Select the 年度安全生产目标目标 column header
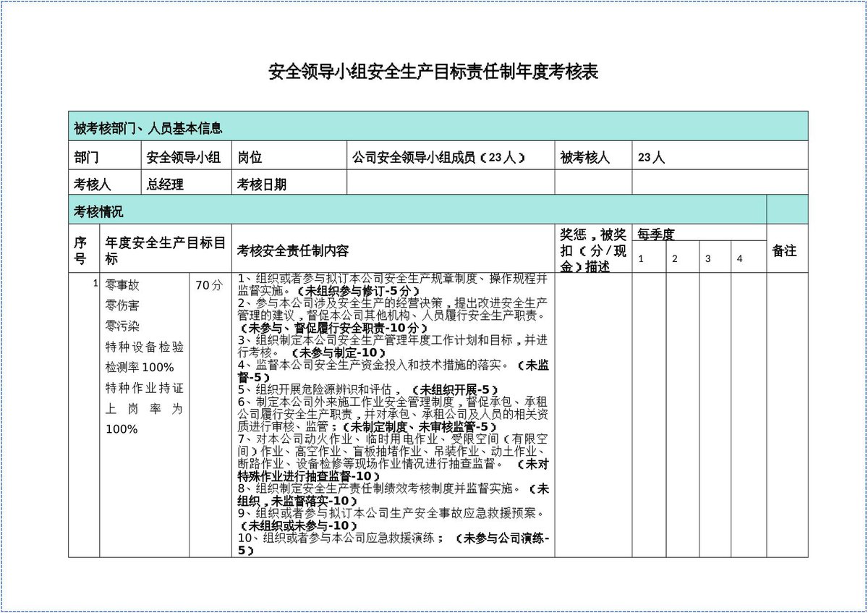This screenshot has height=613, width=868. click(x=166, y=248)
